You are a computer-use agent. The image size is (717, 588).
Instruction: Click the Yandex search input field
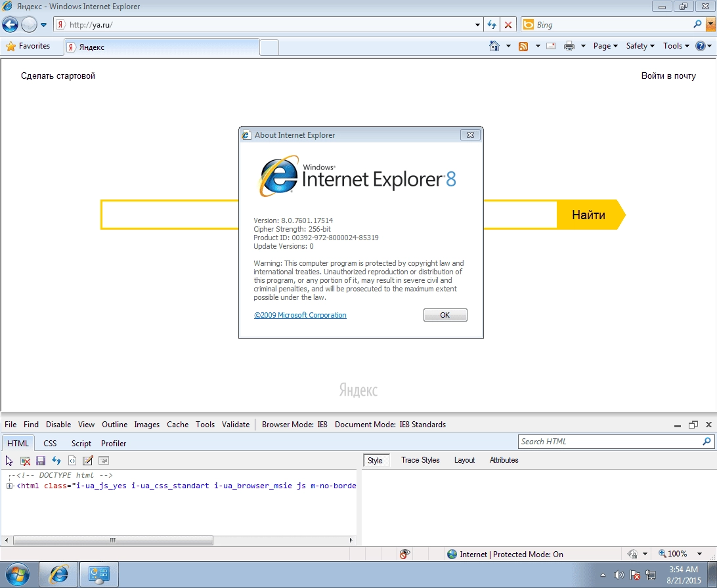point(329,215)
